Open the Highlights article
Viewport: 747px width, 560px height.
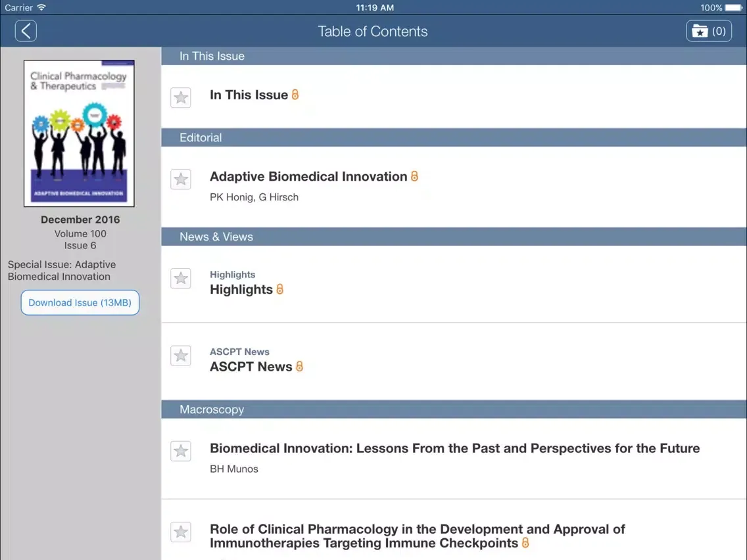[x=241, y=289]
